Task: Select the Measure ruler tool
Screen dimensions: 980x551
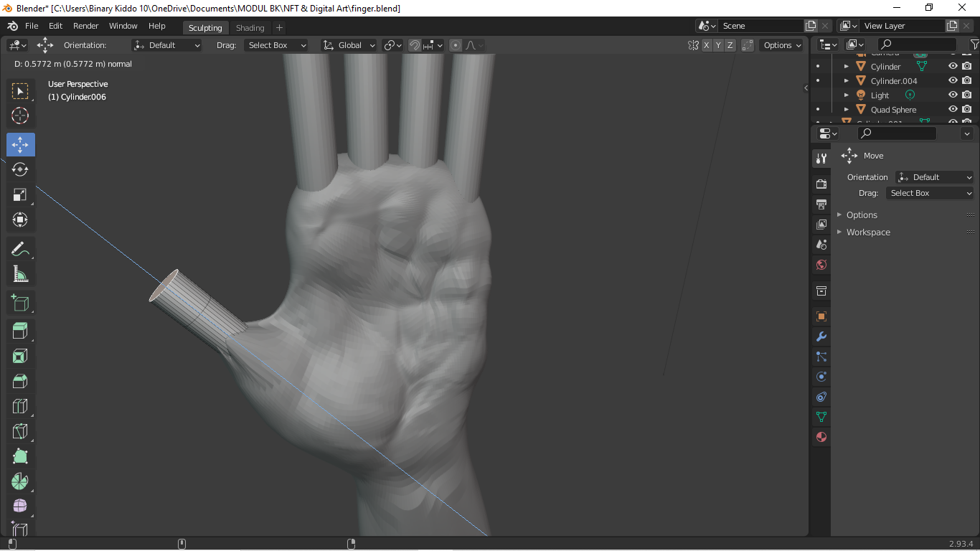Action: click(x=20, y=274)
